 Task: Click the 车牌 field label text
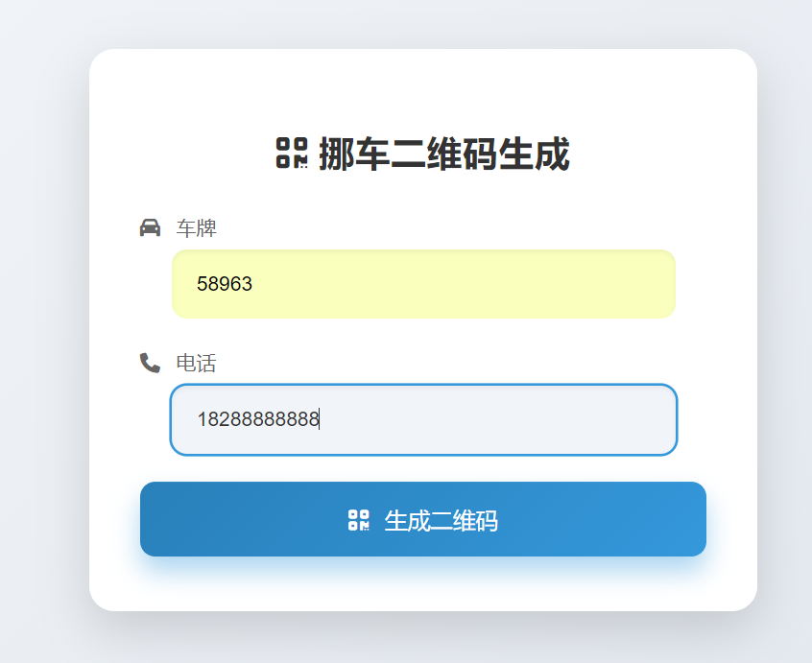[x=196, y=228]
